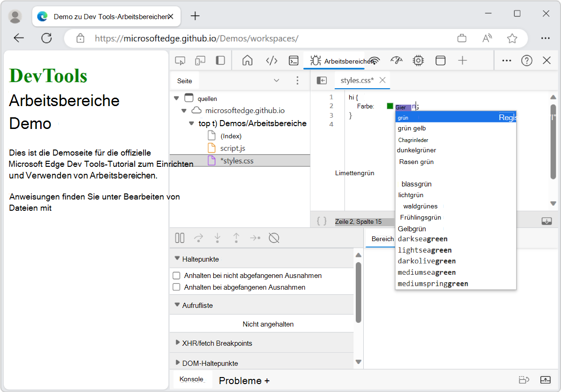The width and height of the screenshot is (561, 392).
Task: Open the Seite panel dropdown
Action: [x=276, y=80]
